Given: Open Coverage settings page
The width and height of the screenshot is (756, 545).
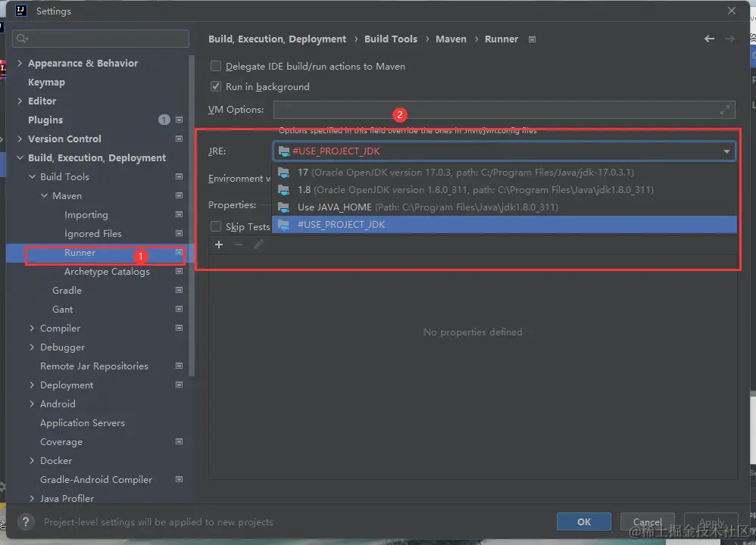Looking at the screenshot, I should pos(61,441).
